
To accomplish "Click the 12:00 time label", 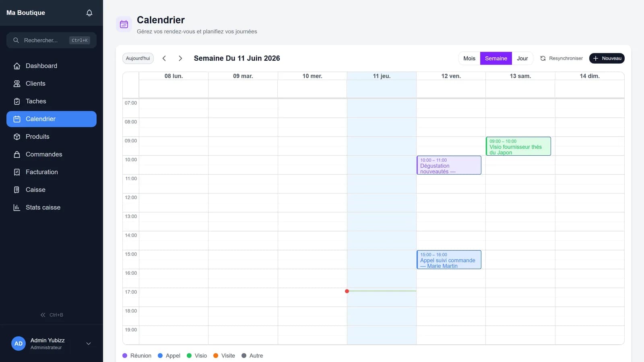I will [131, 197].
